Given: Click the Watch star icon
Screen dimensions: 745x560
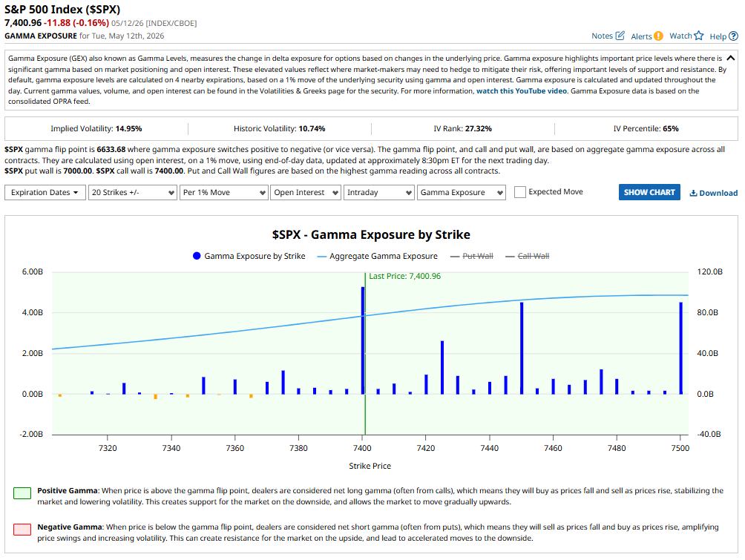Looking at the screenshot, I should (698, 36).
